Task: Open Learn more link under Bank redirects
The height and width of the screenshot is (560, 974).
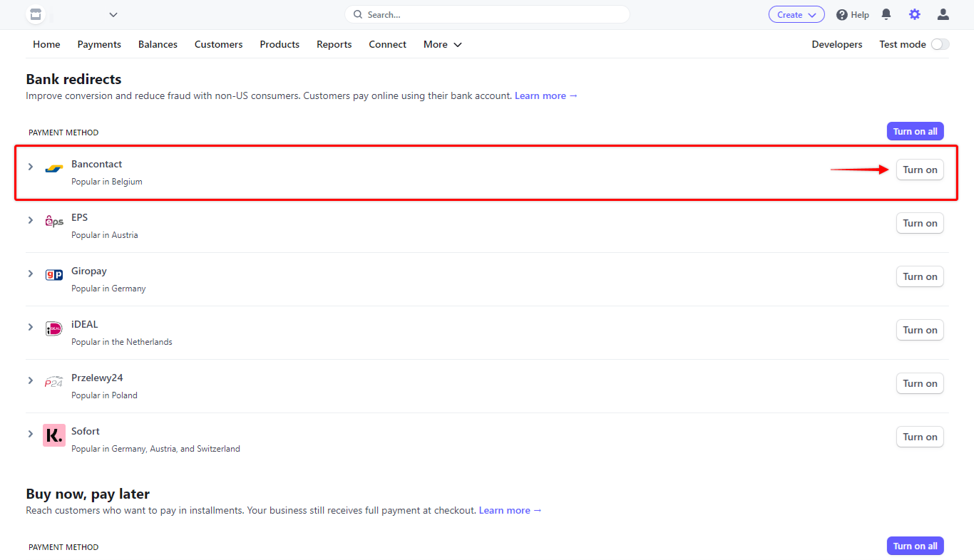Action: pos(546,95)
